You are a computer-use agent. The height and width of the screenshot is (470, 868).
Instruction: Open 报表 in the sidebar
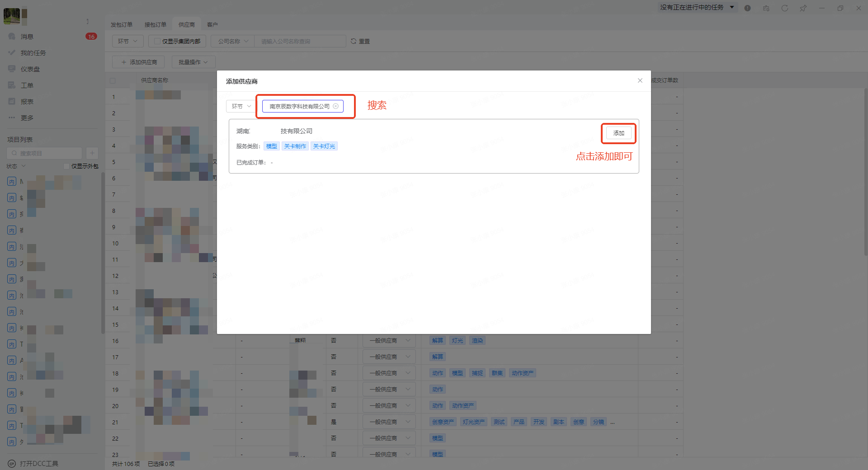coord(27,102)
